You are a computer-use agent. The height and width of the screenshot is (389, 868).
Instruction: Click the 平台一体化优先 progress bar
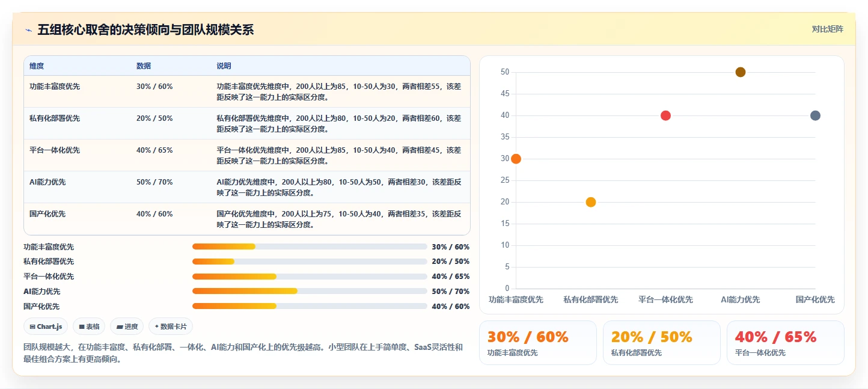(x=310, y=277)
